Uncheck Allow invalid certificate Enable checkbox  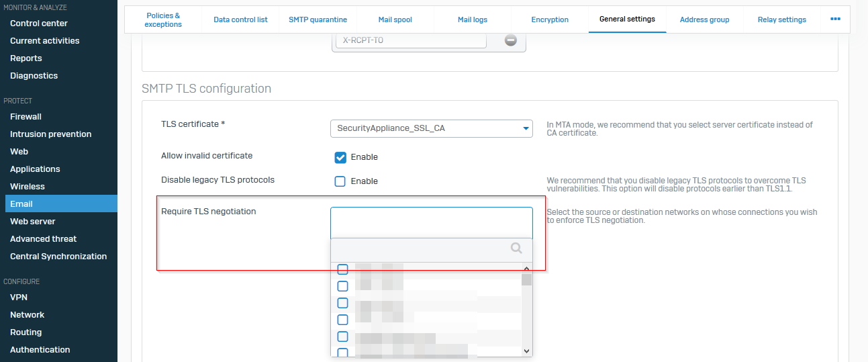(340, 157)
